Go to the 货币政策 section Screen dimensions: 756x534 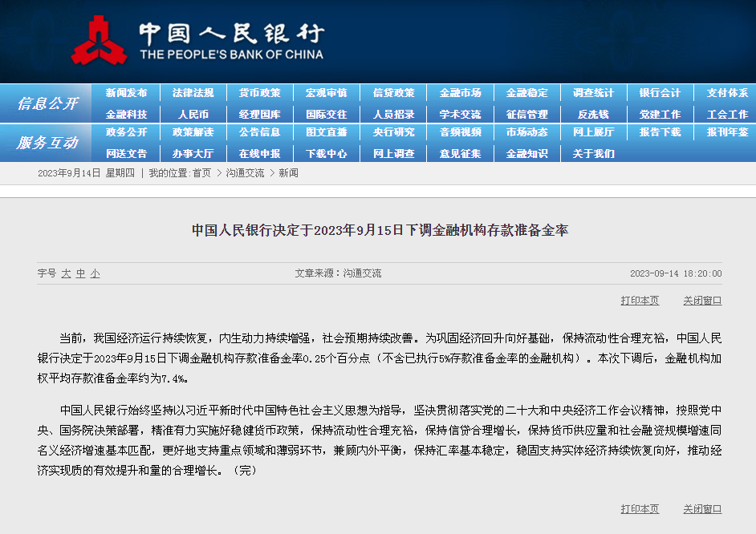[x=259, y=93]
